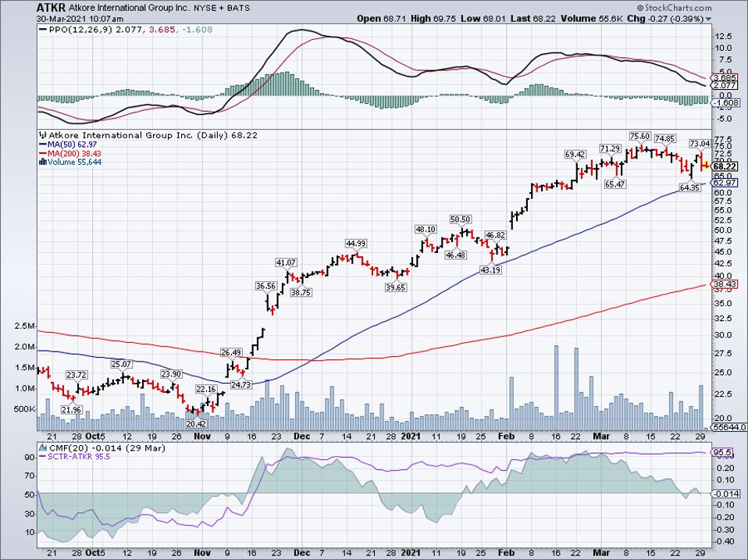This screenshot has width=748, height=560.
Task: Click the SCTR-ATKR 95.5 legend entry
Action: [x=76, y=456]
